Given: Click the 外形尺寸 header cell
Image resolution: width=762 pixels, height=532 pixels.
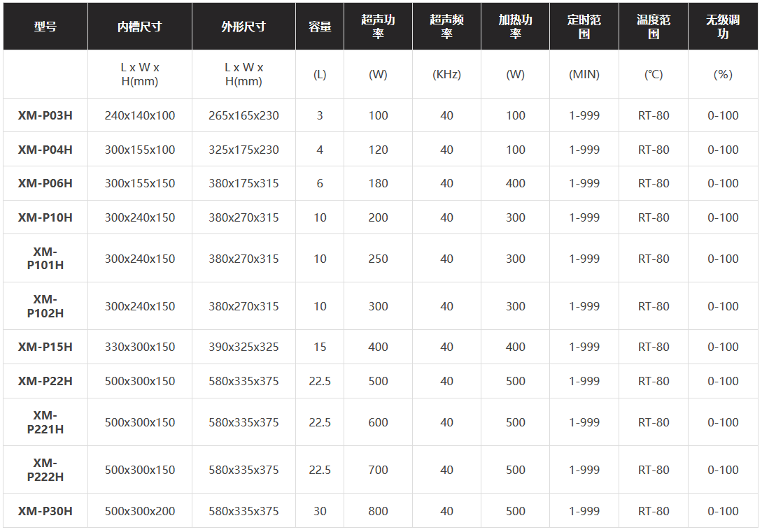Looking at the screenshot, I should point(244,27).
